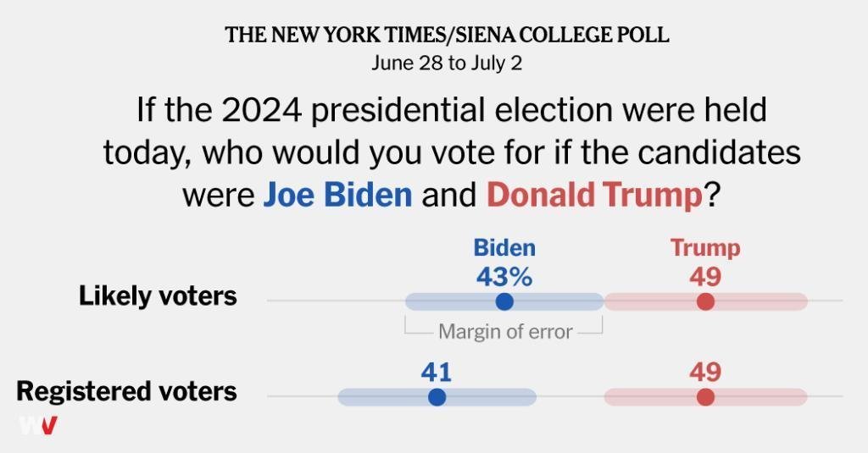Click the Registered voters row label
This screenshot has width=868, height=453.
[x=127, y=391]
